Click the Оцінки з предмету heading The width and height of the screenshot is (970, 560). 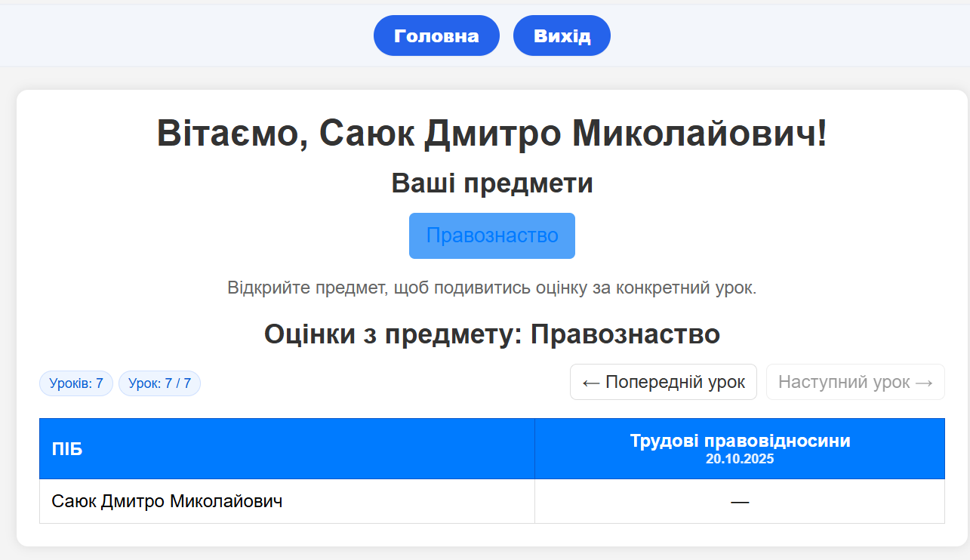coord(491,334)
